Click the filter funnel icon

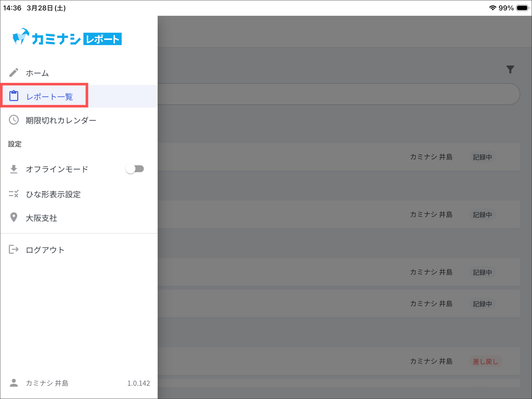click(510, 69)
